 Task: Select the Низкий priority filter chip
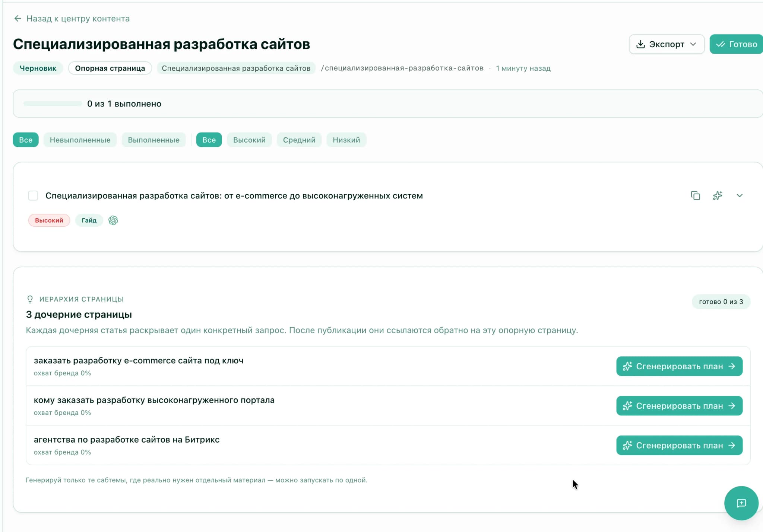coord(346,140)
